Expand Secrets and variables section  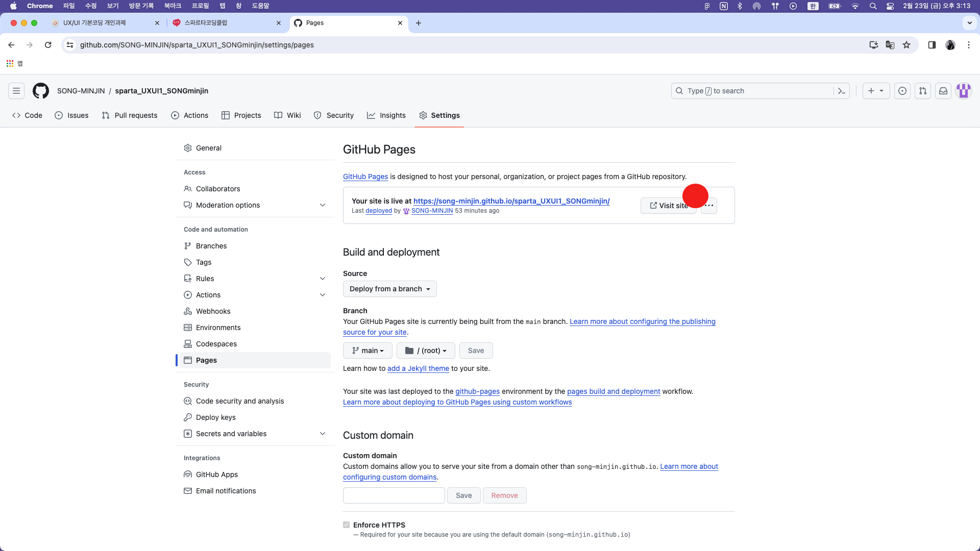pos(323,434)
